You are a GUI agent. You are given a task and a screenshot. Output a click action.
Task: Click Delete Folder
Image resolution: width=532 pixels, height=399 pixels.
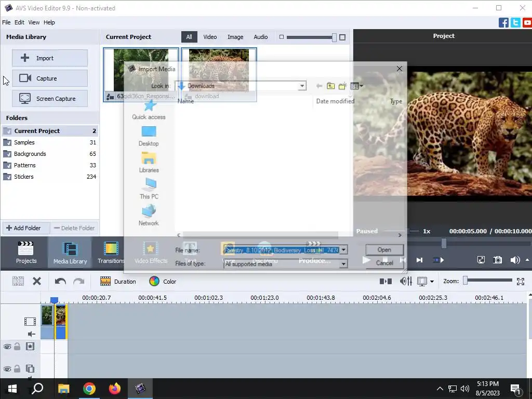[74, 228]
